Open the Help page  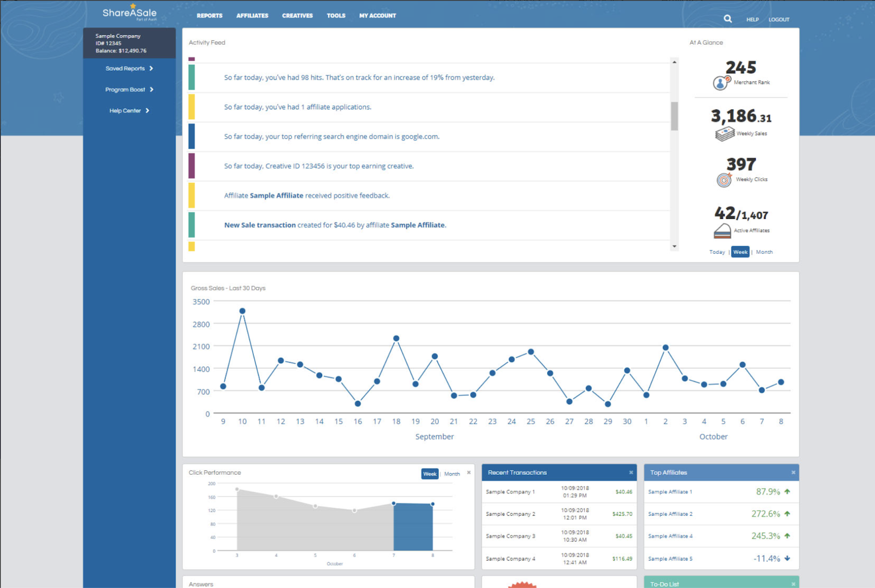click(752, 19)
